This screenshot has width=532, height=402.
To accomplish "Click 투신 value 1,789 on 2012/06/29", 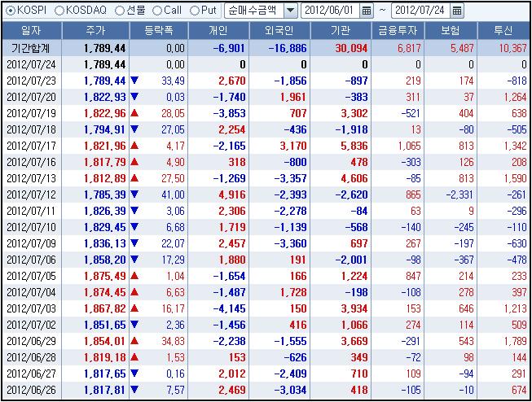I will (515, 341).
